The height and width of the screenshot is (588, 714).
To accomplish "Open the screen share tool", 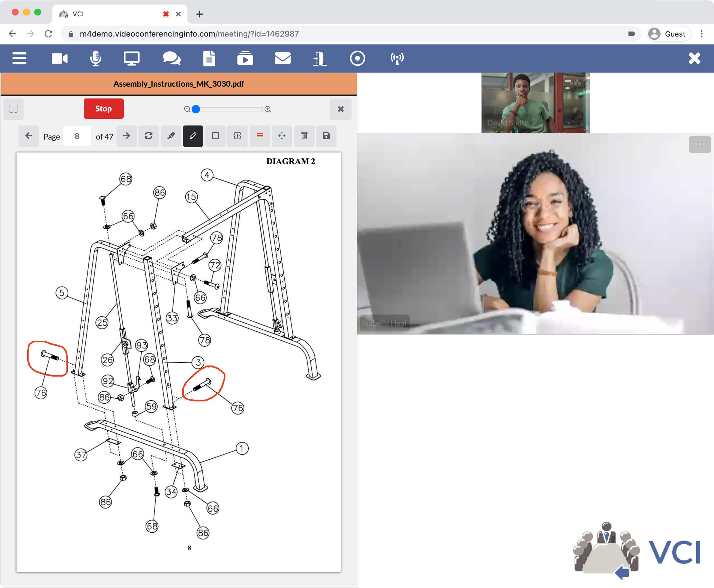I will click(131, 58).
